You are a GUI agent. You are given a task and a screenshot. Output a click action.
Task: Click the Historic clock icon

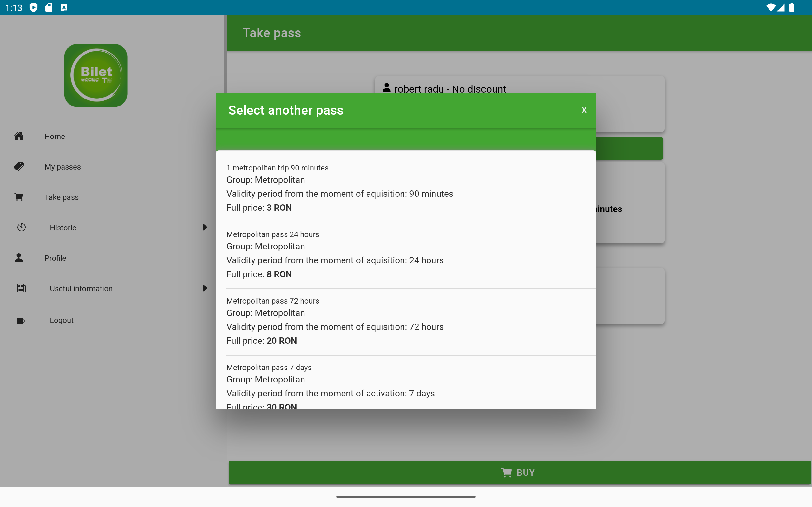coord(22,227)
